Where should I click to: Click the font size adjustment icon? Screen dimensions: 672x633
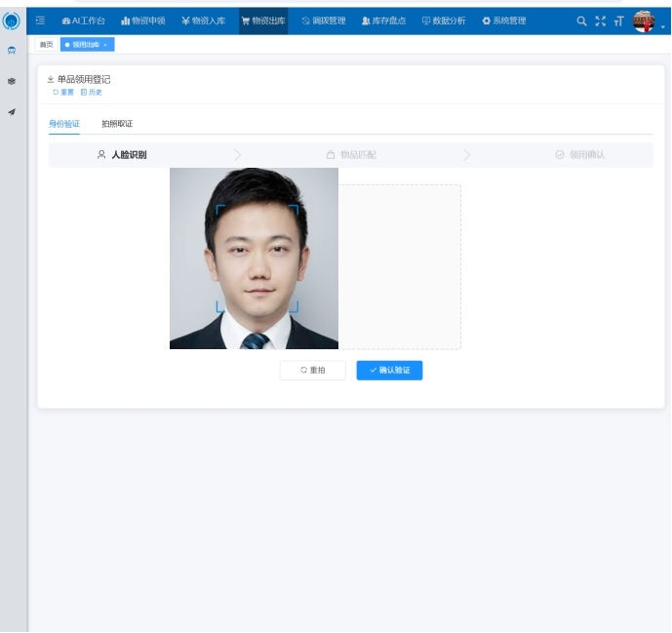(619, 21)
